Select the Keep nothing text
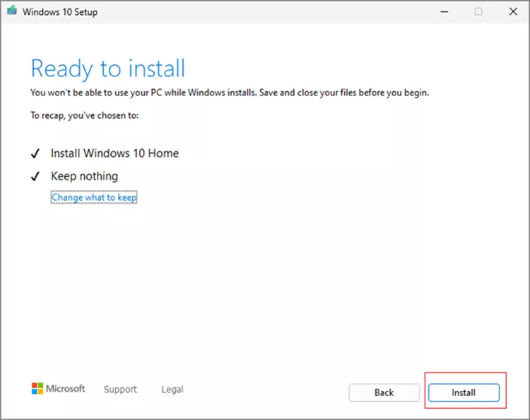Image resolution: width=530 pixels, height=420 pixels. tap(85, 176)
